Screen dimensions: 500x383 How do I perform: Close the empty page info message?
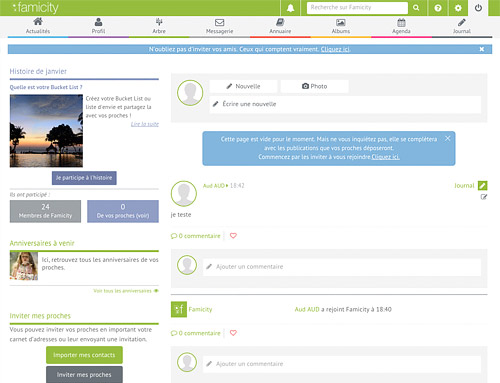448,138
